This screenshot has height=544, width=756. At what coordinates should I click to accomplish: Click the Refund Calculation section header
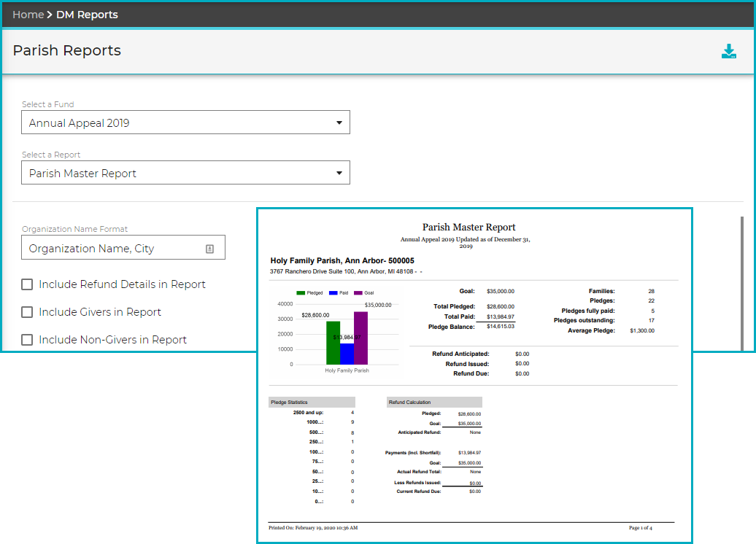[434, 403]
